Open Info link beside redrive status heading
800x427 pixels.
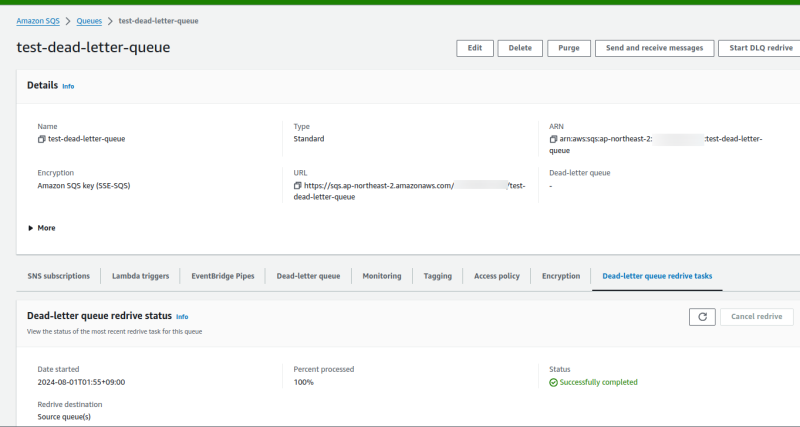click(x=182, y=316)
